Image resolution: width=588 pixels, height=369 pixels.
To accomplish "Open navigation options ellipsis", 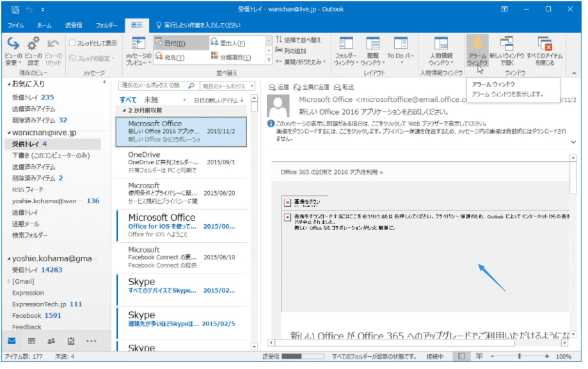I will 91,341.
